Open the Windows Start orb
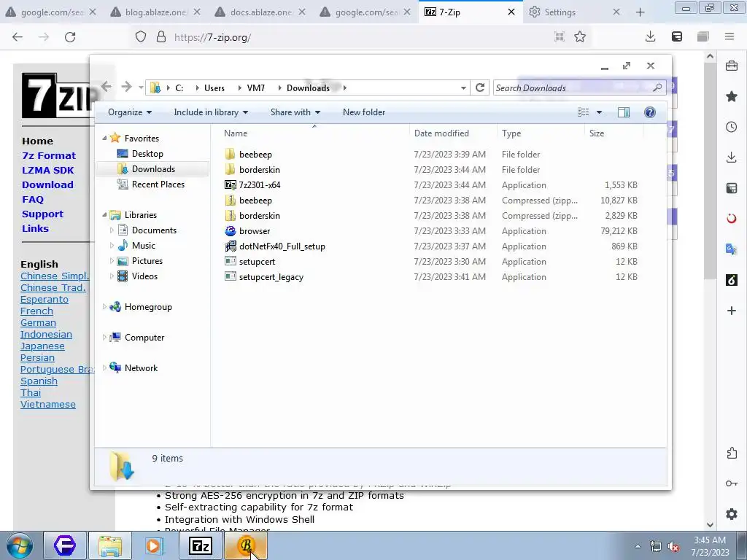This screenshot has width=747, height=560. [20, 545]
